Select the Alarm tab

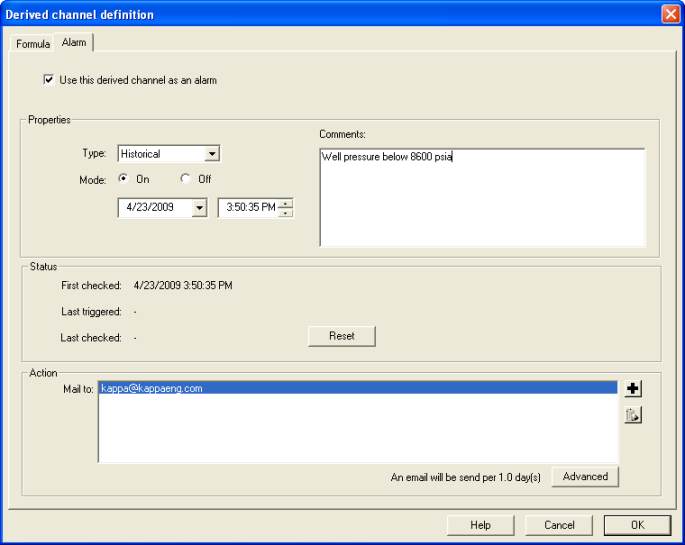[x=74, y=43]
